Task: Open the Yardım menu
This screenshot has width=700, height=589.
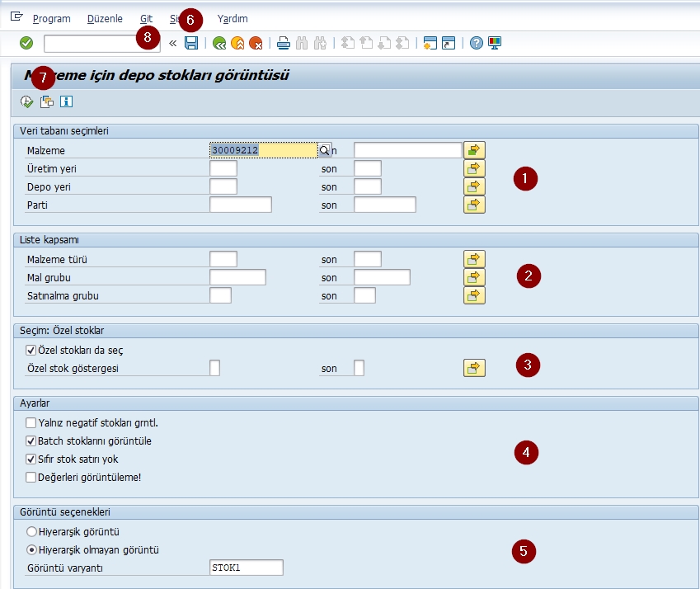Action: pyautogui.click(x=232, y=18)
